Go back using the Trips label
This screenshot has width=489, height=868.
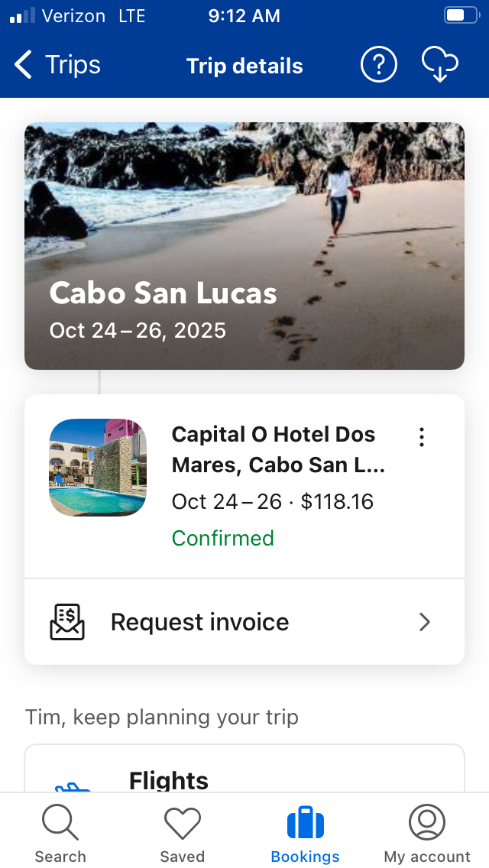click(73, 66)
